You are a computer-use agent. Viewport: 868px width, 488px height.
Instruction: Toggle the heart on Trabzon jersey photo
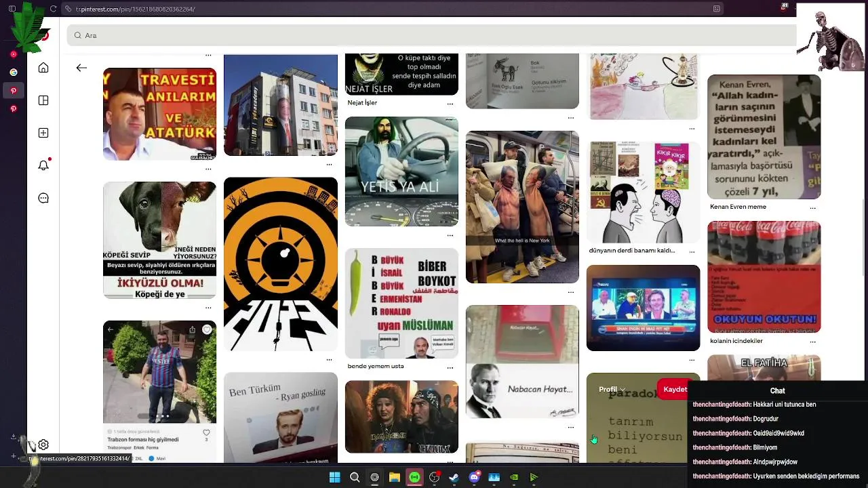coord(207,330)
